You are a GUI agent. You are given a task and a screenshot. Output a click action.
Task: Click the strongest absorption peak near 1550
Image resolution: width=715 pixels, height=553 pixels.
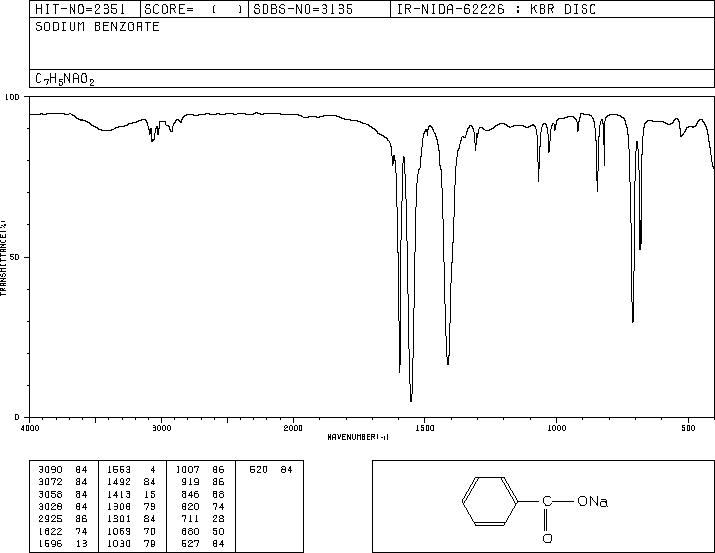click(411, 400)
